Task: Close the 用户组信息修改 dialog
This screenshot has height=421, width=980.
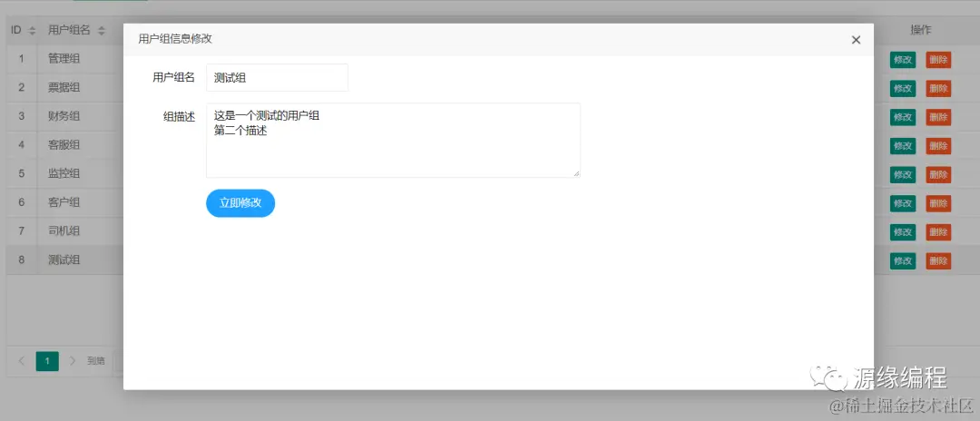Action: 856,40
